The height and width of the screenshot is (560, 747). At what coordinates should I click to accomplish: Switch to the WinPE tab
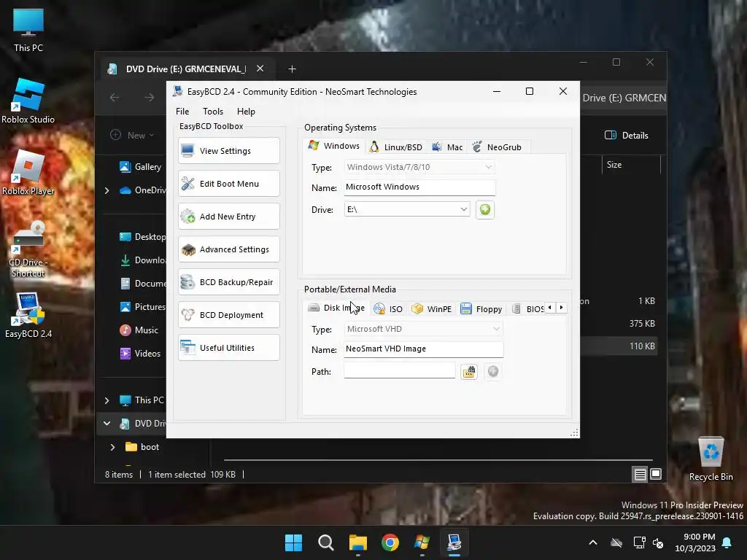click(x=432, y=309)
